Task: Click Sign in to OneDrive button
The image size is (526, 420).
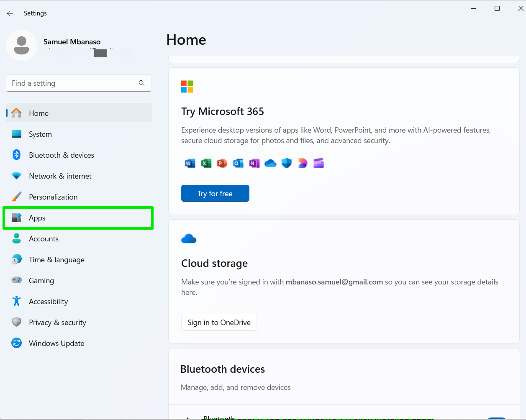Action: tap(219, 323)
